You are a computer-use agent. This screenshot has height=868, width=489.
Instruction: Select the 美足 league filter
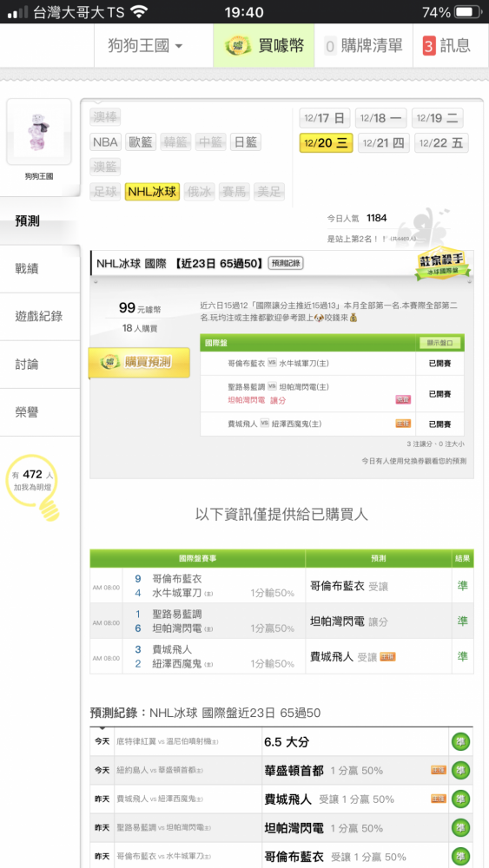click(269, 192)
